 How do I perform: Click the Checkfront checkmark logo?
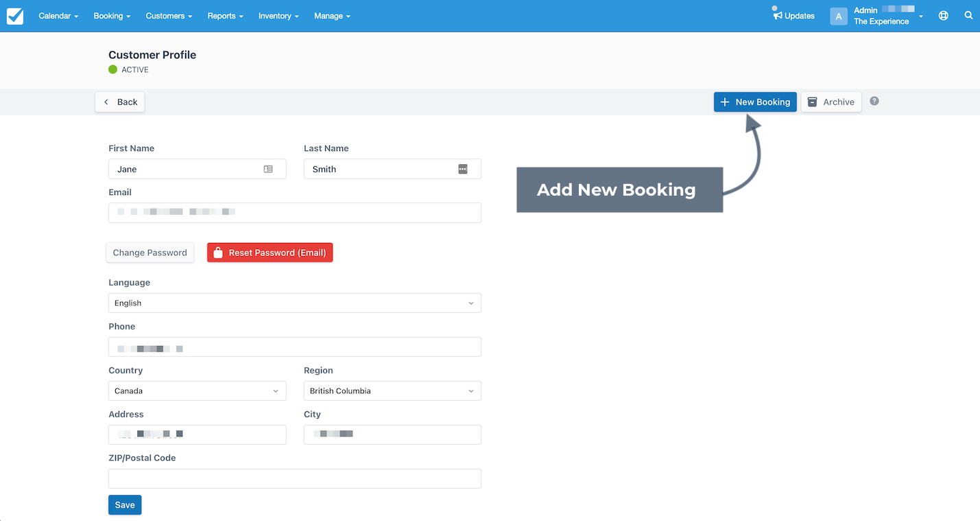[x=15, y=16]
